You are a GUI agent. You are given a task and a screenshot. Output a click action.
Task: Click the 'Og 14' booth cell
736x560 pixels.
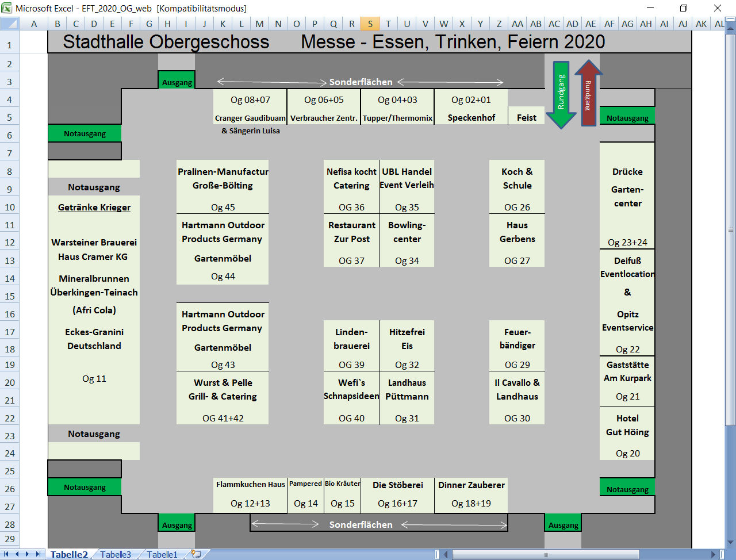click(306, 504)
